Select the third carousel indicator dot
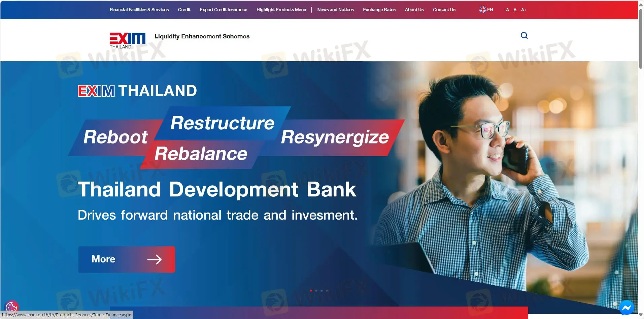 322,290
